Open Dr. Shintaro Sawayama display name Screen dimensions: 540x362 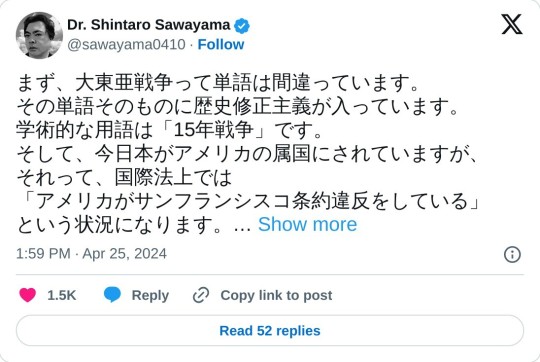(x=148, y=25)
